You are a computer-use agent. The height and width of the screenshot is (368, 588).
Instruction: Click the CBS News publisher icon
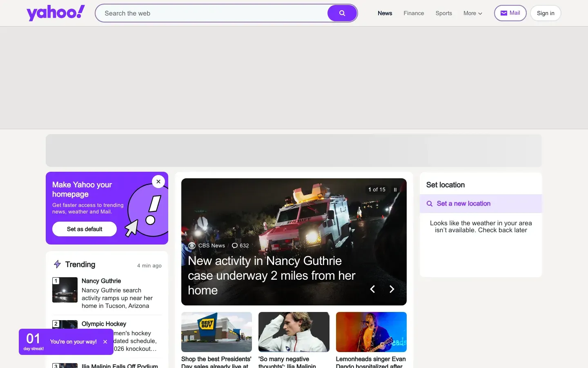(x=192, y=245)
